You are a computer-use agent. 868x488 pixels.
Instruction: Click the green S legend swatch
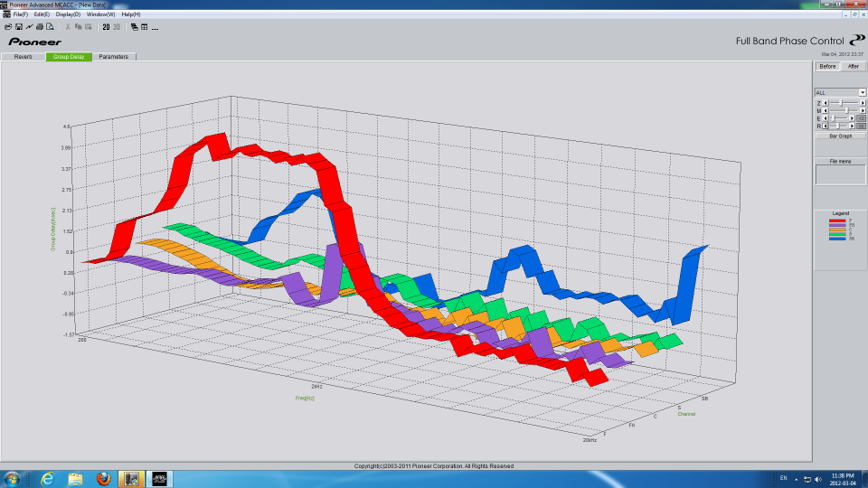click(837, 235)
